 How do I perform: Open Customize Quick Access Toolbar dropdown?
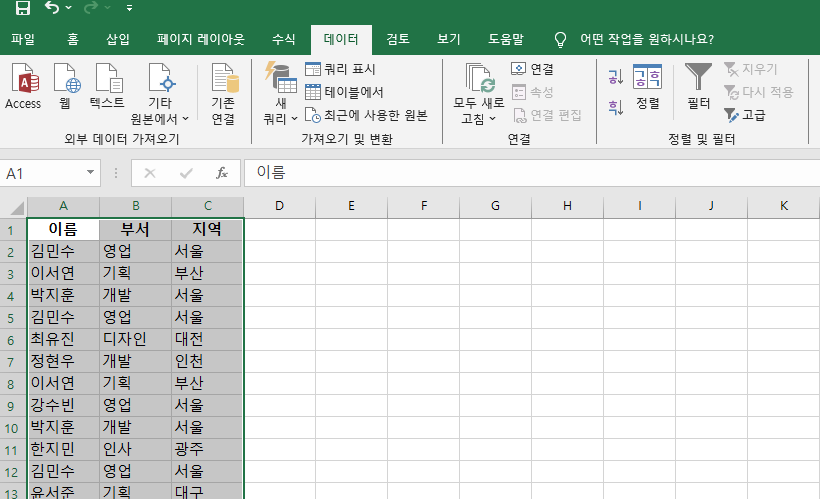[129, 8]
